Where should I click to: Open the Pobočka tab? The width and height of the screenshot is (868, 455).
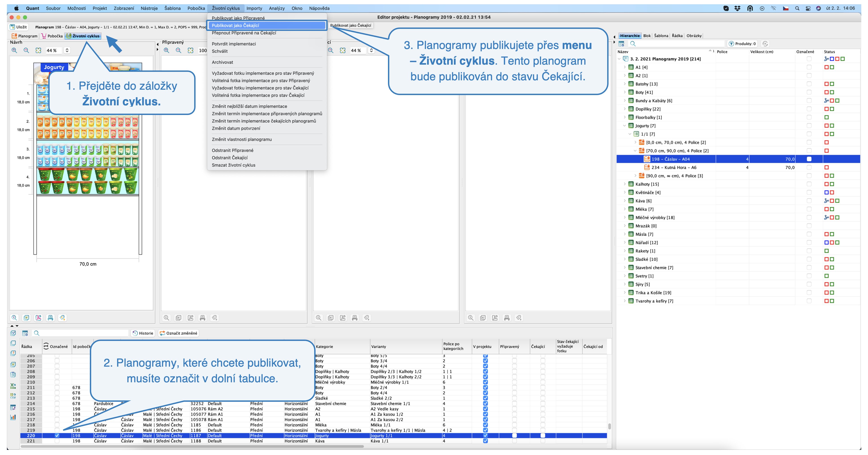[52, 36]
